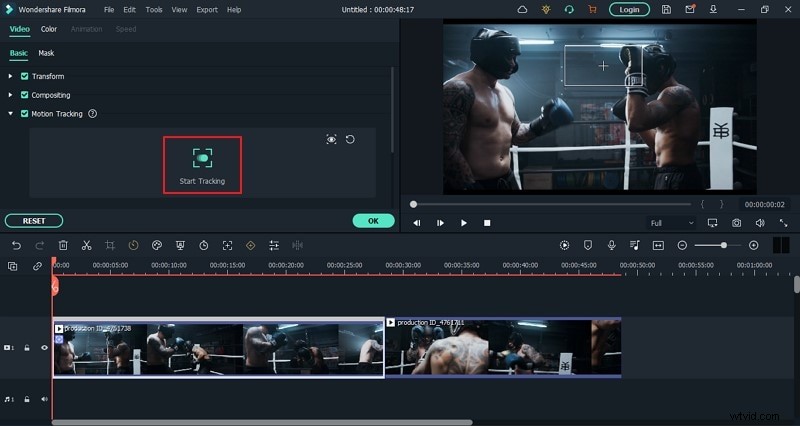
Task: Open the cloud icon in title bar
Action: (x=522, y=9)
